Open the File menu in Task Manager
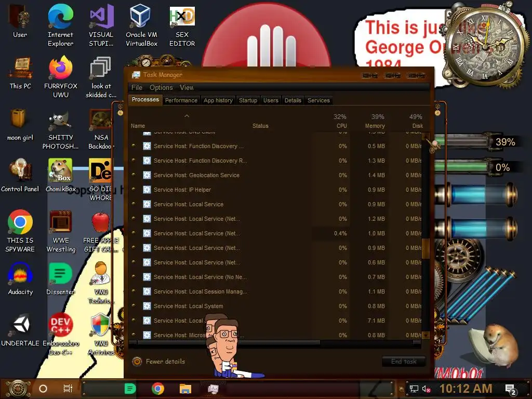Image resolution: width=532 pixels, height=399 pixels. tap(137, 87)
